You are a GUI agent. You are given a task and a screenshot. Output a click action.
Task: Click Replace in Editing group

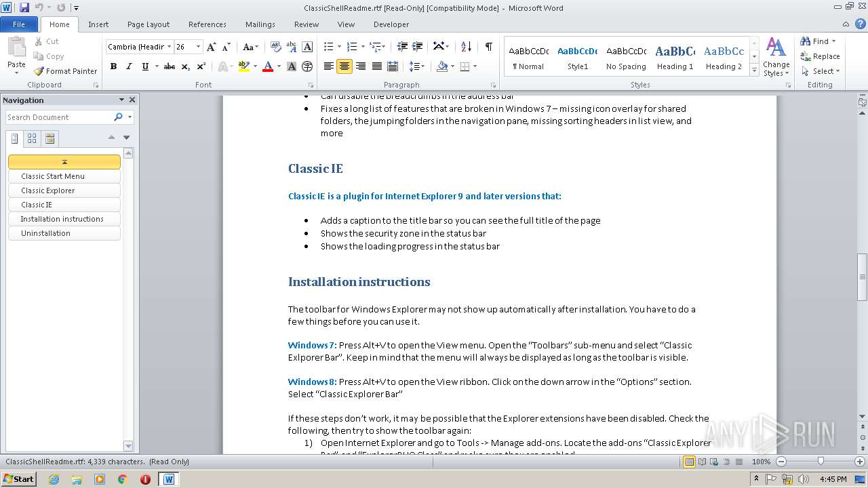click(821, 56)
